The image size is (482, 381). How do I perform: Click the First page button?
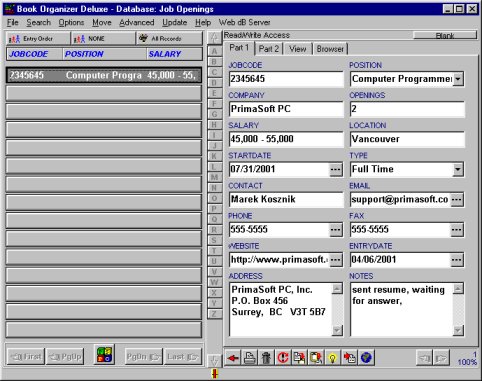tap(26, 357)
